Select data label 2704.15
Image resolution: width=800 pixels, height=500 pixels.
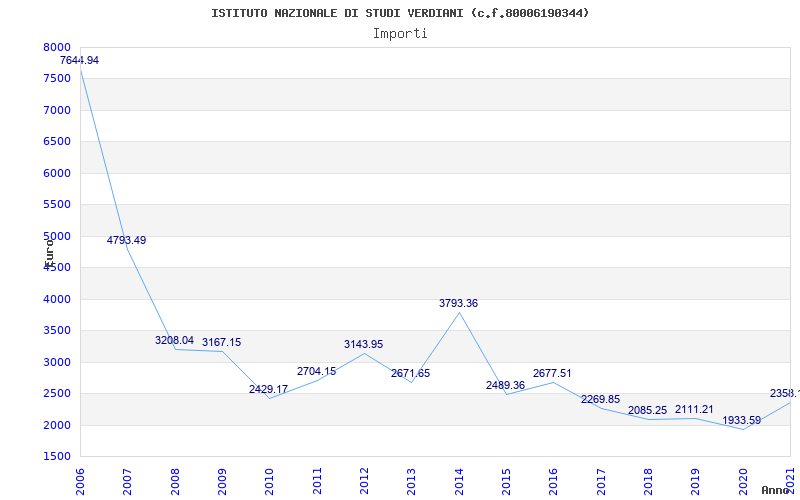pos(316,371)
